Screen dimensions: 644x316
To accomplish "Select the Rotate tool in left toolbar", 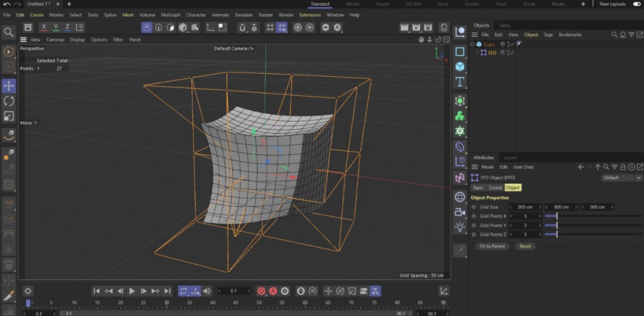I will [9, 101].
